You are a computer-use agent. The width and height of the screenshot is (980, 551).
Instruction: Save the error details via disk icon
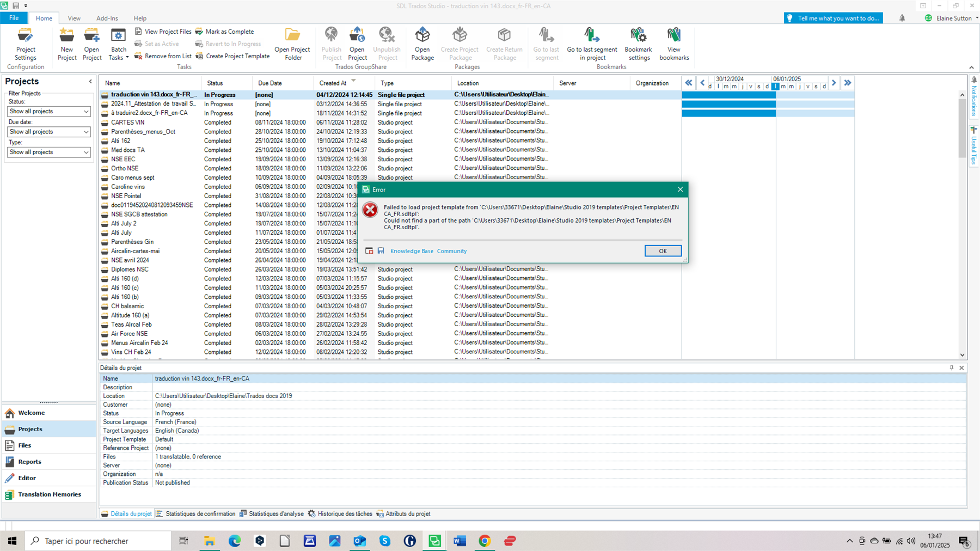tap(381, 251)
